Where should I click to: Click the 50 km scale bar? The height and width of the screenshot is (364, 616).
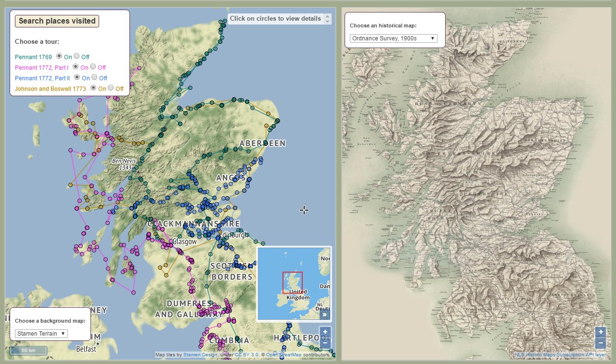tap(28, 350)
